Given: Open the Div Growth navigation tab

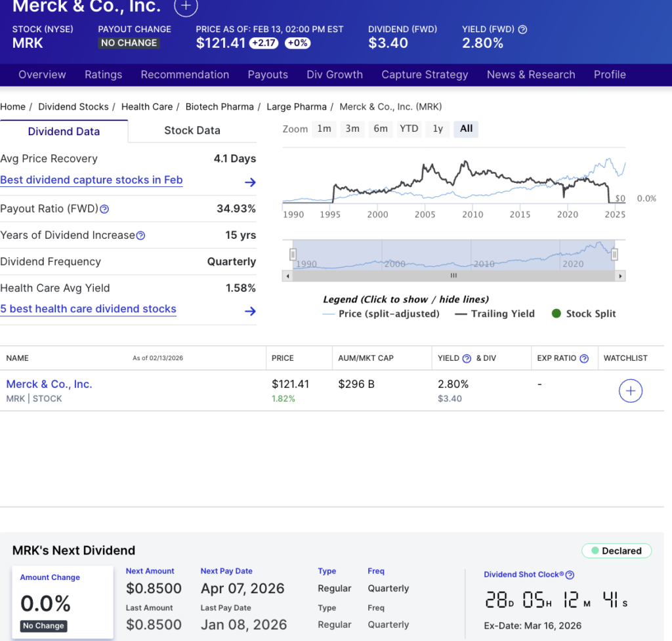Looking at the screenshot, I should (335, 75).
